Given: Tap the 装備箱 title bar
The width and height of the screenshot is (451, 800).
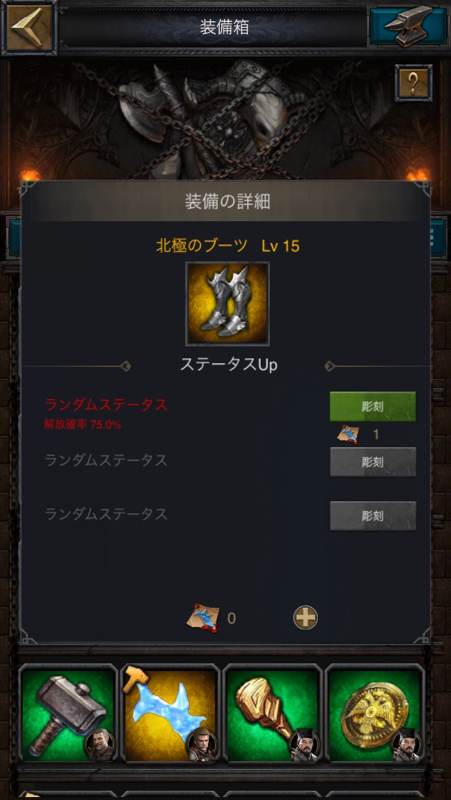Looking at the screenshot, I should [x=224, y=28].
